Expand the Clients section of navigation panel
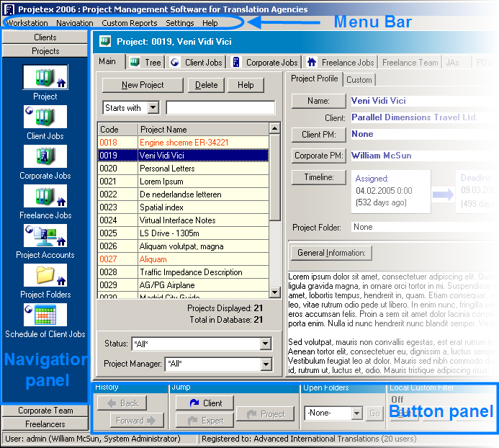499x448 pixels. [45, 37]
